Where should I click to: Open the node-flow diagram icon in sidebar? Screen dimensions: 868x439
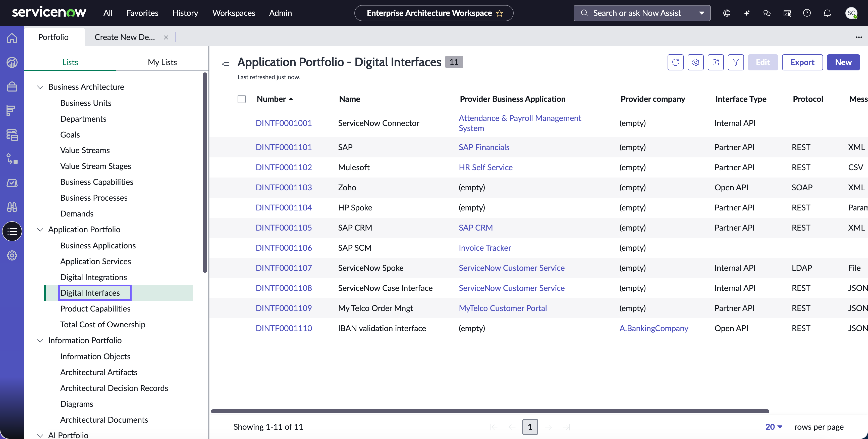pyautogui.click(x=12, y=159)
